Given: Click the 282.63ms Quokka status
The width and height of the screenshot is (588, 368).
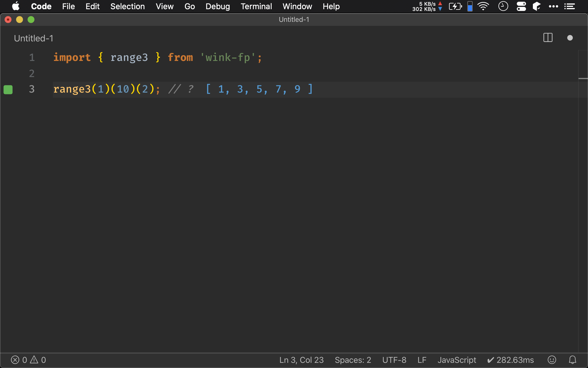Looking at the screenshot, I should pos(510,360).
